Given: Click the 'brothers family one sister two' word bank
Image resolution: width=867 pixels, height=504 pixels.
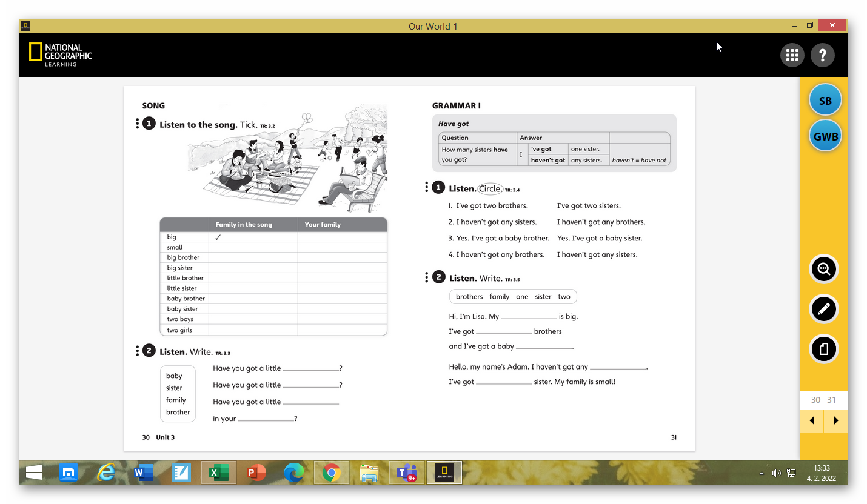Looking at the screenshot, I should click(513, 296).
